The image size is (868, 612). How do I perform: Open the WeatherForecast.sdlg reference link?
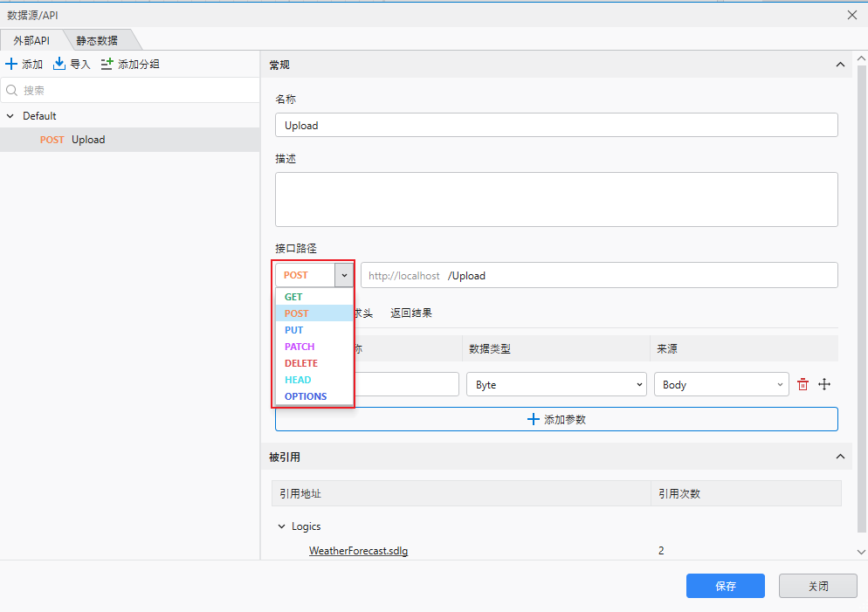pyautogui.click(x=358, y=551)
